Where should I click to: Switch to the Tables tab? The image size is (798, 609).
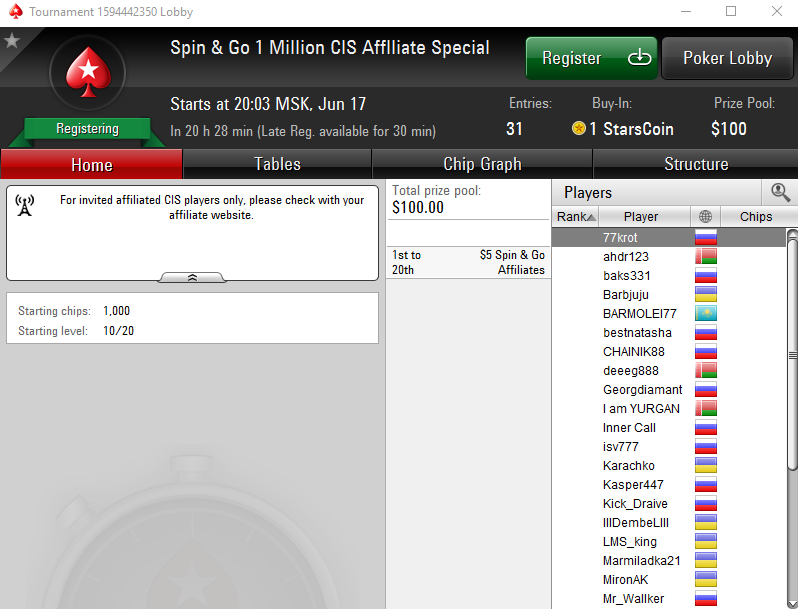pyautogui.click(x=277, y=164)
